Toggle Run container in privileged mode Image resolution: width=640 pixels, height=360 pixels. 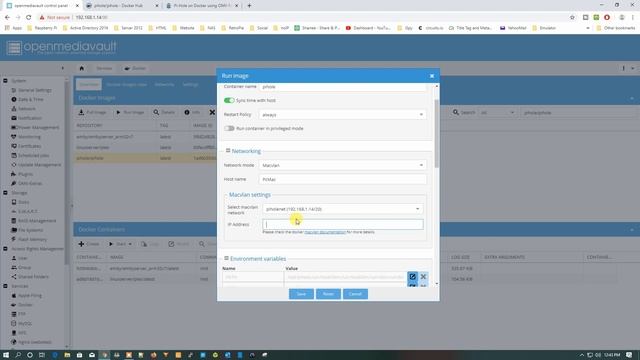229,129
